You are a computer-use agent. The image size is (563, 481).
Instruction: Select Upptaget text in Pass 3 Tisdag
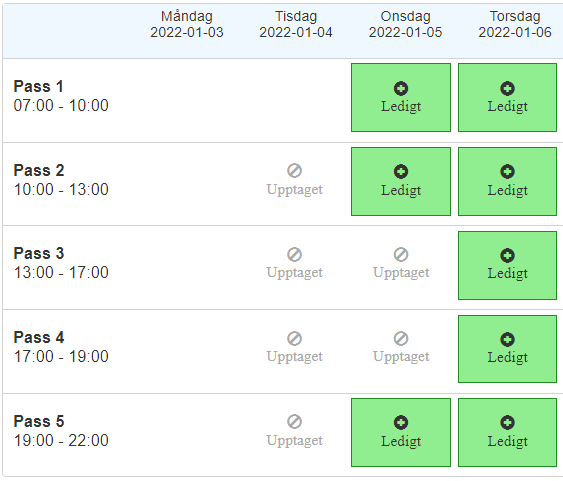pos(294,273)
